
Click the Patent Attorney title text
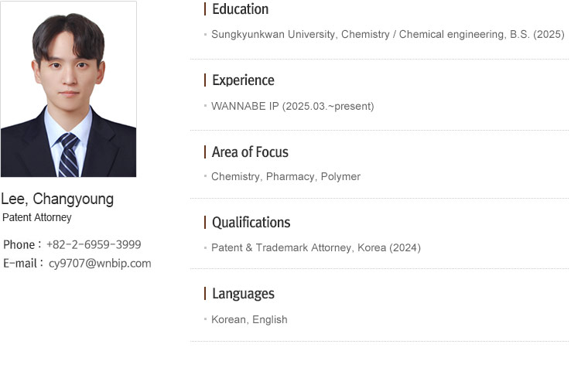tap(37, 218)
